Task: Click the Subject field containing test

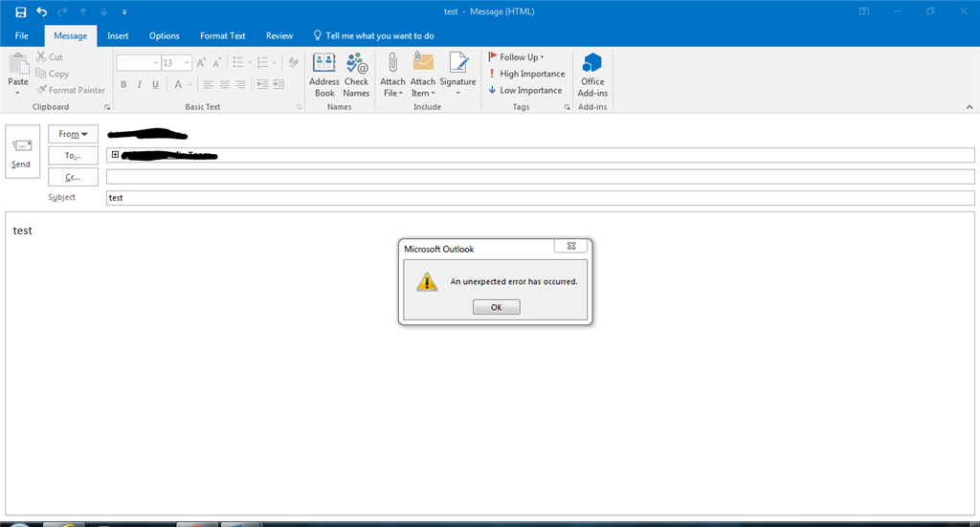Action: click(x=540, y=198)
